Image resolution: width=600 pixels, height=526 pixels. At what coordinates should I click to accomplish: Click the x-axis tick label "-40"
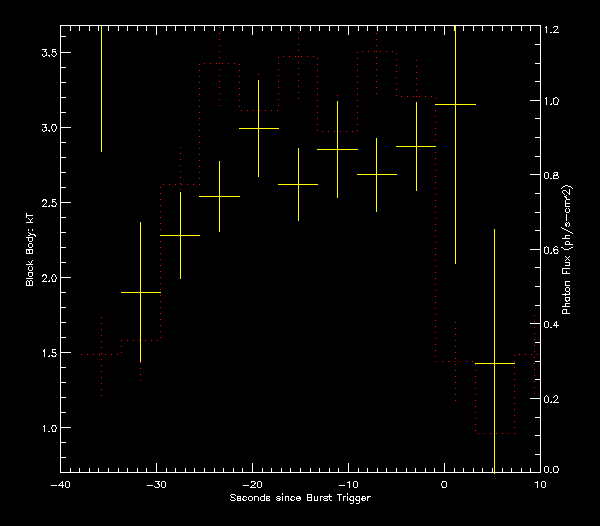tap(60, 483)
